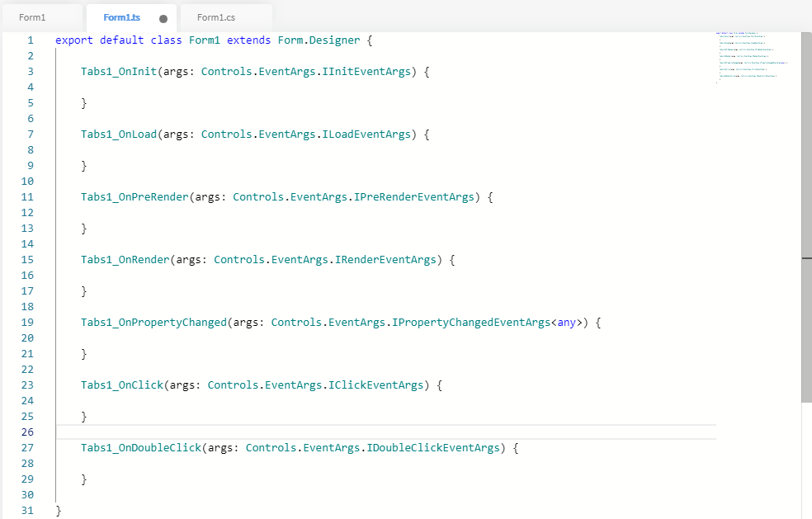
Task: Click the IPropertyChangedEventArgs type
Action: [471, 322]
